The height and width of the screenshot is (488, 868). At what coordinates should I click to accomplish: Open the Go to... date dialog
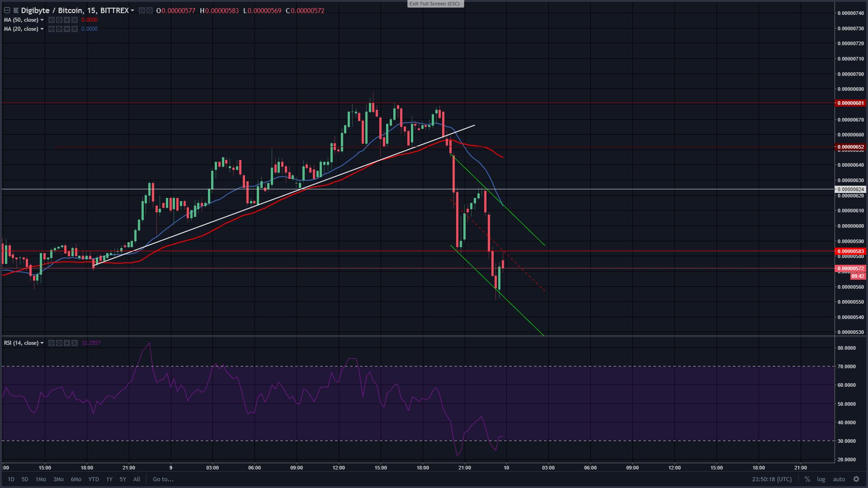(x=163, y=479)
